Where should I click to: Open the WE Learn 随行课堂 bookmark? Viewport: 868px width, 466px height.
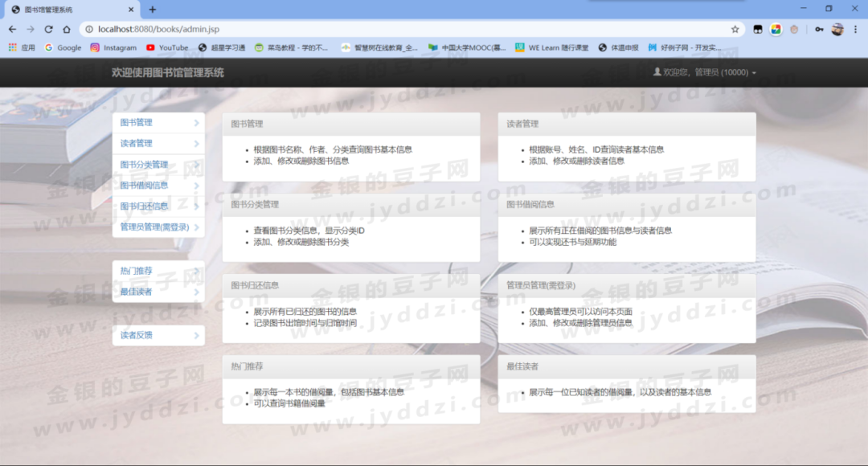click(x=552, y=47)
